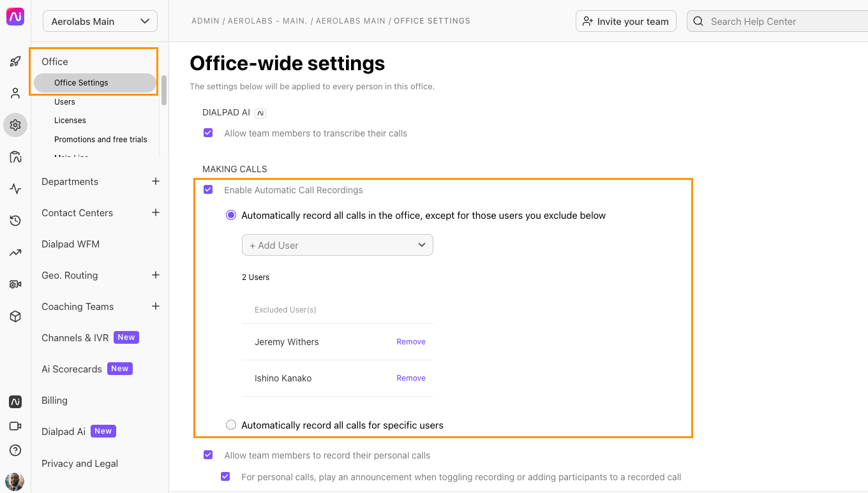Toggle Allow team members to transcribe calls

pyautogui.click(x=208, y=133)
